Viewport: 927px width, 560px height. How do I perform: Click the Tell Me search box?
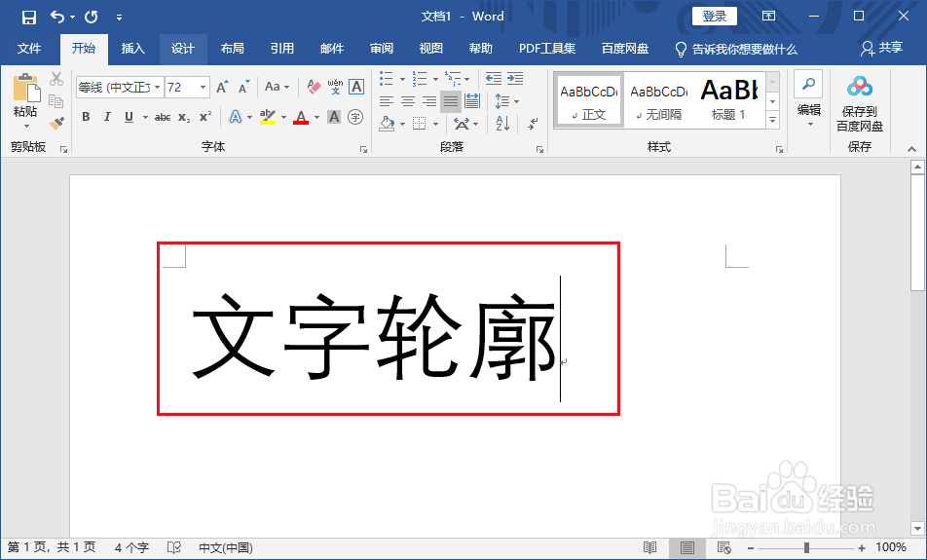pyautogui.click(x=736, y=49)
